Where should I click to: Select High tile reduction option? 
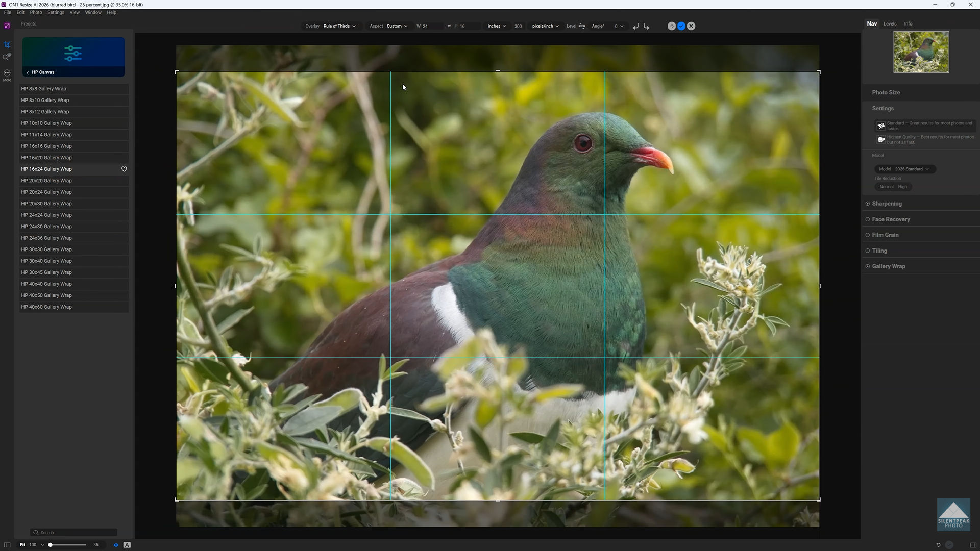902,187
